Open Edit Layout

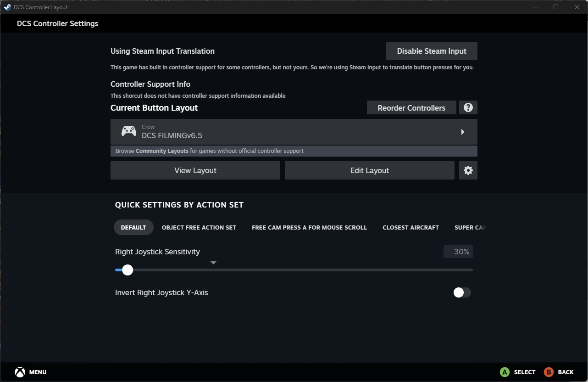(x=370, y=170)
